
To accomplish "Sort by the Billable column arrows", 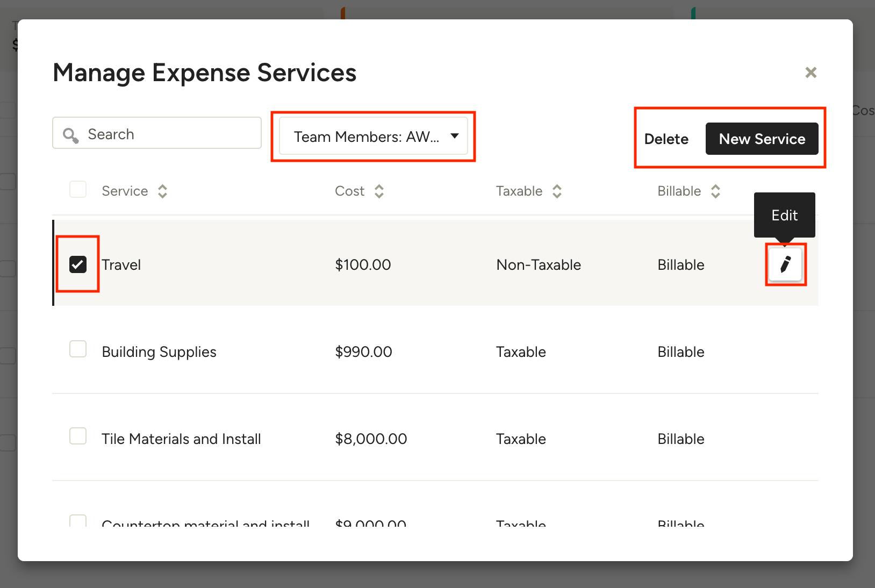I will pyautogui.click(x=715, y=191).
